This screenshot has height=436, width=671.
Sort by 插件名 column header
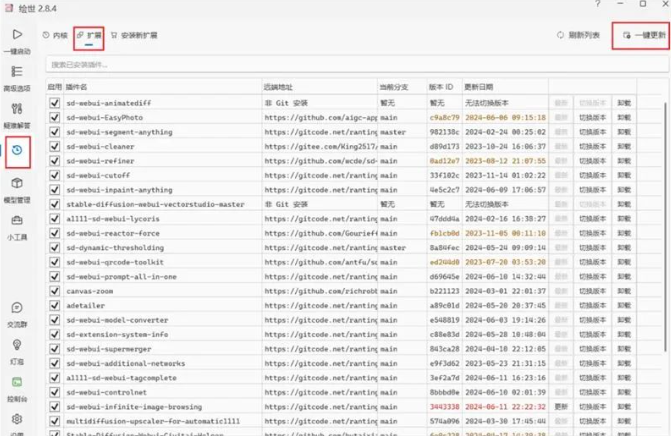pyautogui.click(x=77, y=87)
